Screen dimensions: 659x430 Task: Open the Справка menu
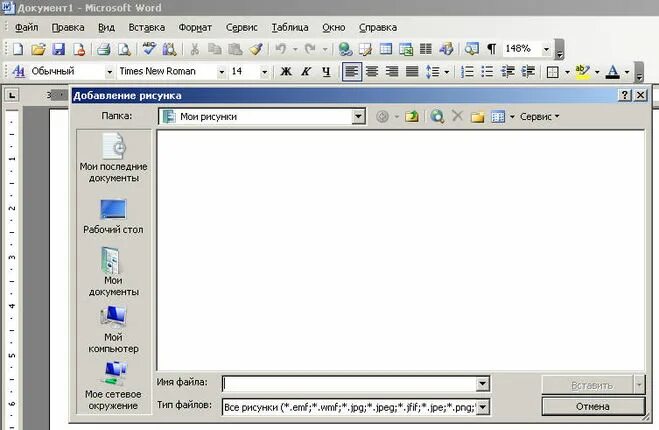(377, 27)
